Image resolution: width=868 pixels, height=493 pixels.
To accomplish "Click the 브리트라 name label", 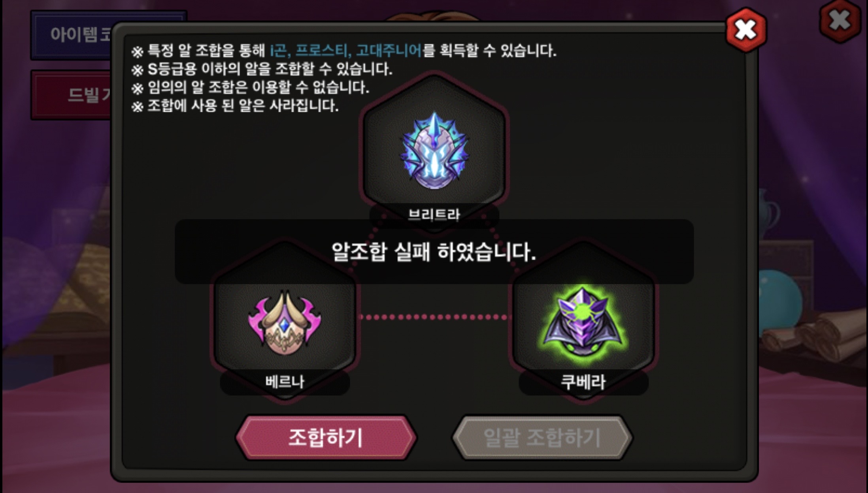I will click(434, 215).
